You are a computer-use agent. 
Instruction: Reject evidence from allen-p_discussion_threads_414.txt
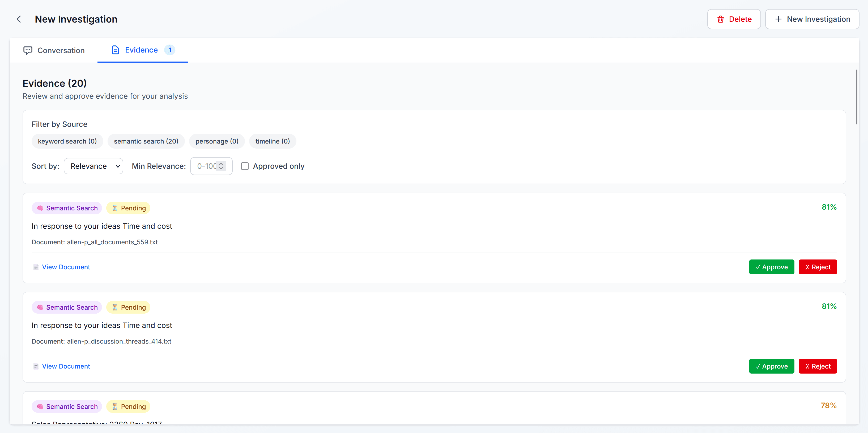click(818, 366)
